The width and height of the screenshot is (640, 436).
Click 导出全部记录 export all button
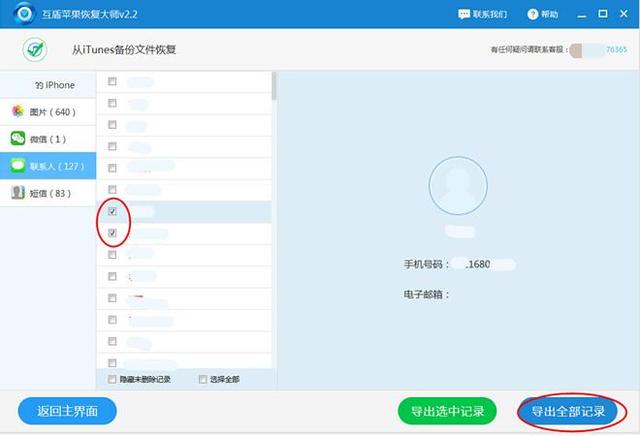coord(568,411)
